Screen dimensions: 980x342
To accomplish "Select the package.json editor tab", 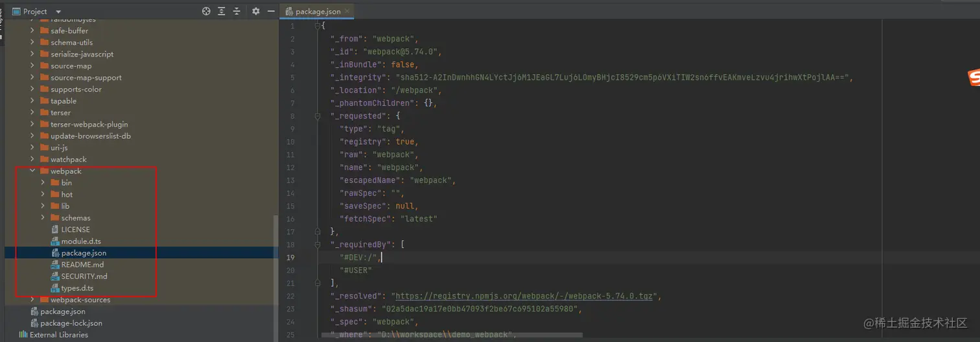I will click(x=318, y=11).
